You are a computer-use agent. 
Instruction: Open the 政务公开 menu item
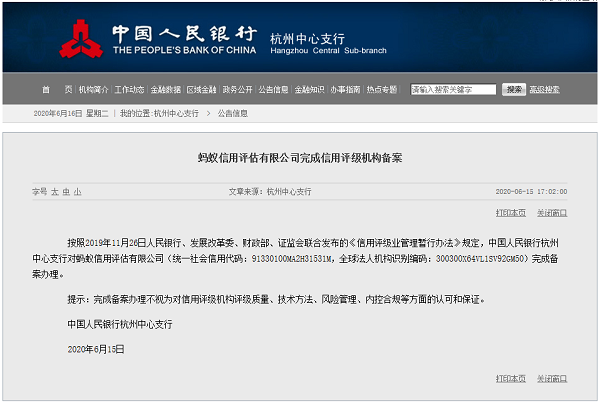[237, 90]
